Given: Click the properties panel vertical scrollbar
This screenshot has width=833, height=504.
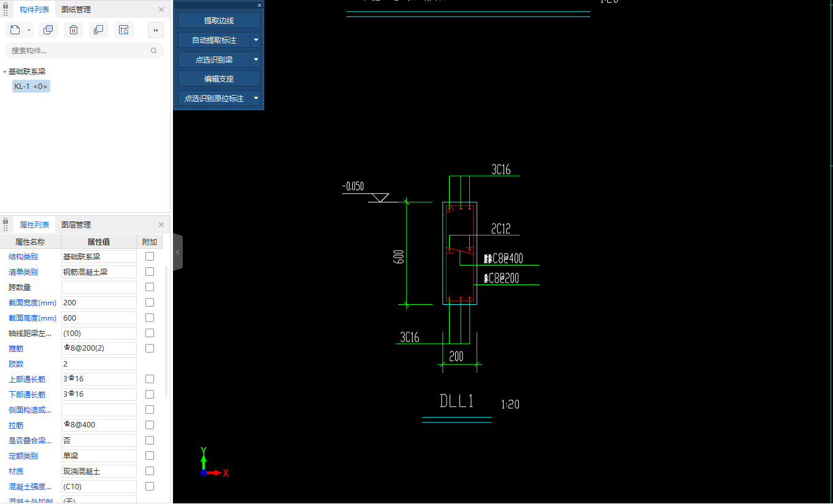Looking at the screenshot, I should click(x=166, y=331).
